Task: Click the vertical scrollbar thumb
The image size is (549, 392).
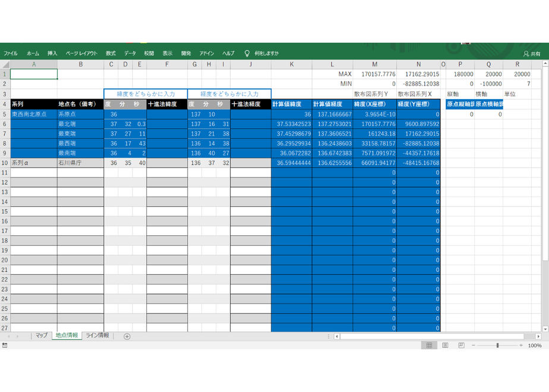Action: point(545,163)
